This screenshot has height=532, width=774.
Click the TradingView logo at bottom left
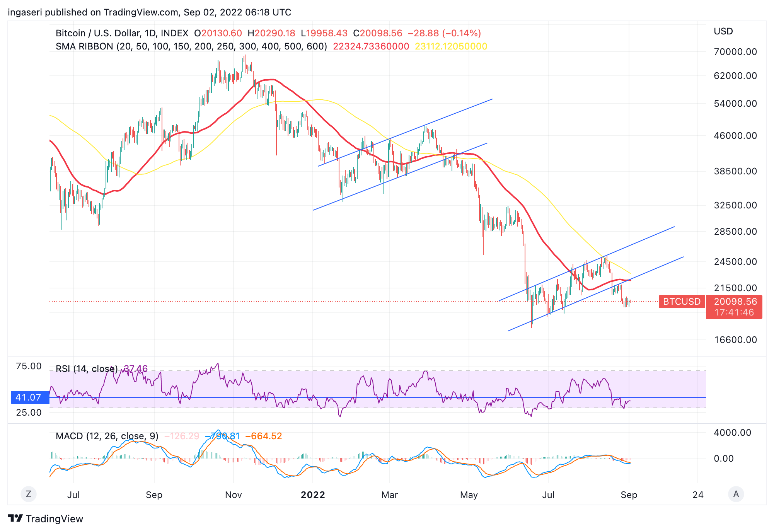(46, 519)
